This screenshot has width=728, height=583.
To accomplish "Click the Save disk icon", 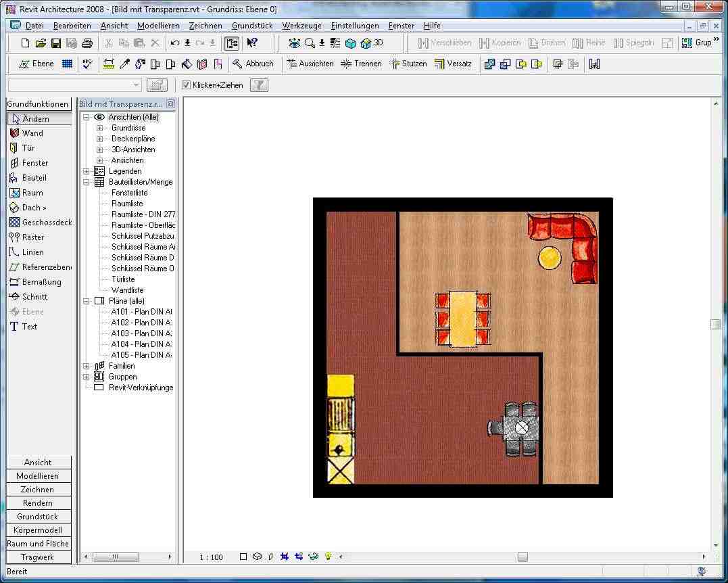I will point(55,43).
